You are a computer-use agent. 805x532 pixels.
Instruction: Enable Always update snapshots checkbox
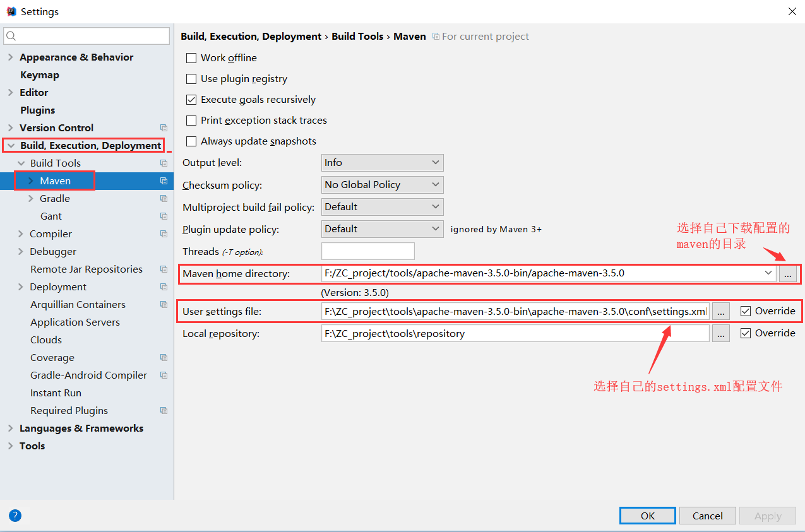point(191,141)
